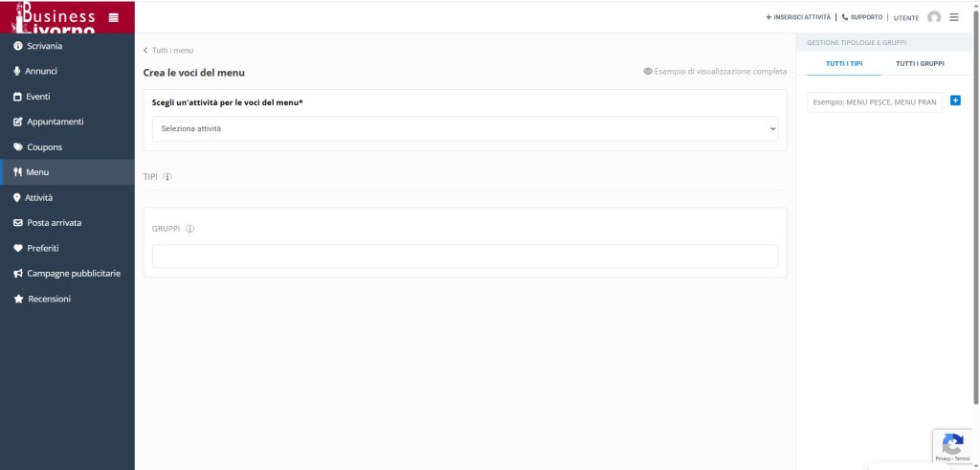Viewport: 980px width, 470px height.
Task: Switch to the TUTTI I GRUPPI tab
Action: [x=920, y=63]
